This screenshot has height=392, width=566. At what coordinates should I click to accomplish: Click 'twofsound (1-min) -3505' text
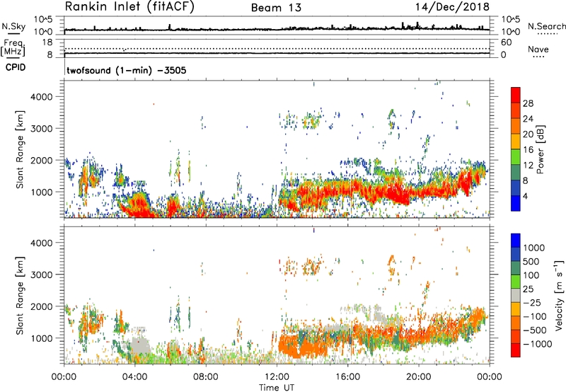[127, 70]
